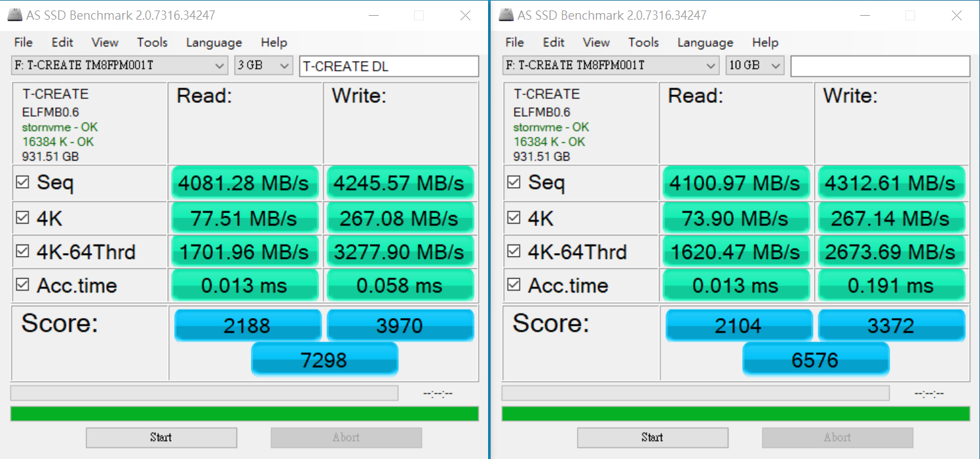Close the 10 GB AS SSD Benchmark window
Image resolution: width=980 pixels, height=459 pixels.
(956, 16)
